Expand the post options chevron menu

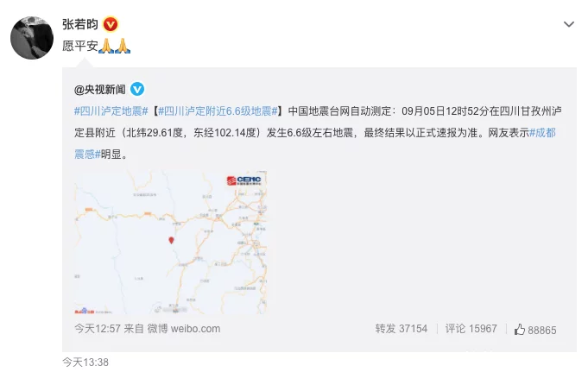[569, 24]
